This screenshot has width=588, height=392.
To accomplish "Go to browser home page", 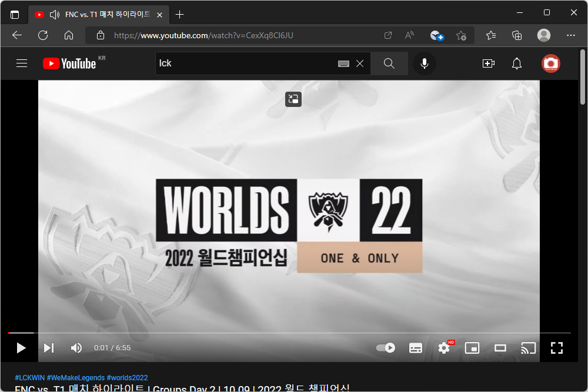I will [x=69, y=35].
